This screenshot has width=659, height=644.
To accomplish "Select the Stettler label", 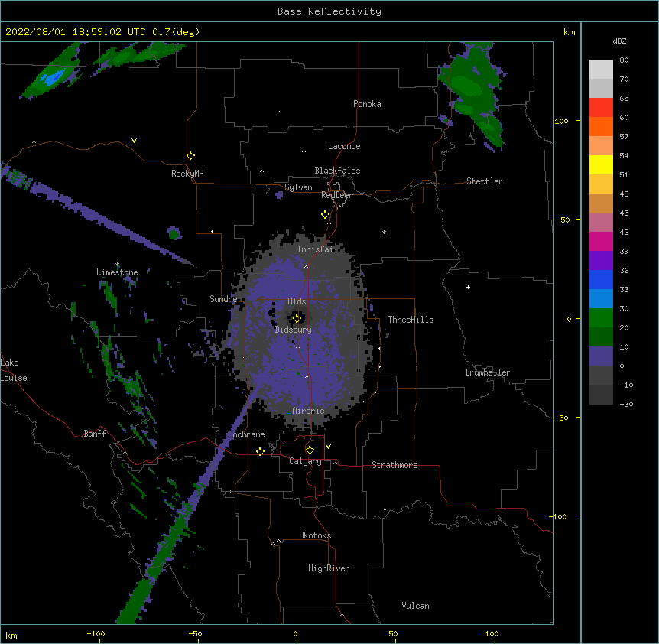I will pyautogui.click(x=485, y=181).
